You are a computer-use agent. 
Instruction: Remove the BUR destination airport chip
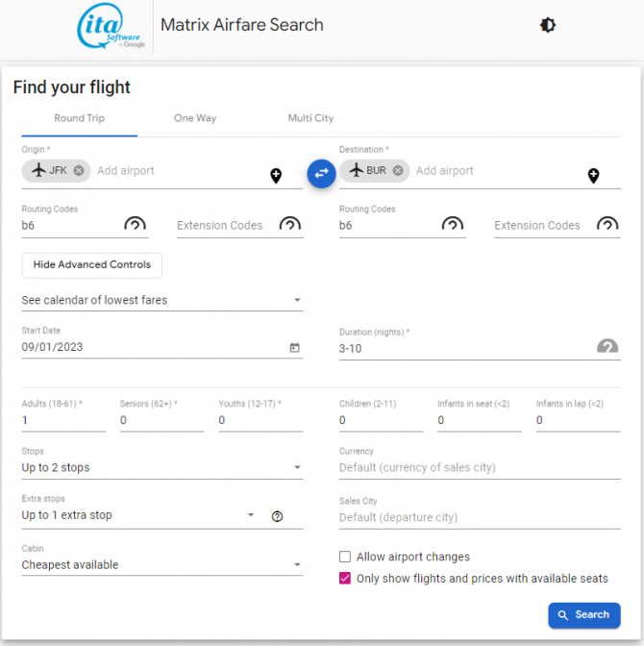398,170
